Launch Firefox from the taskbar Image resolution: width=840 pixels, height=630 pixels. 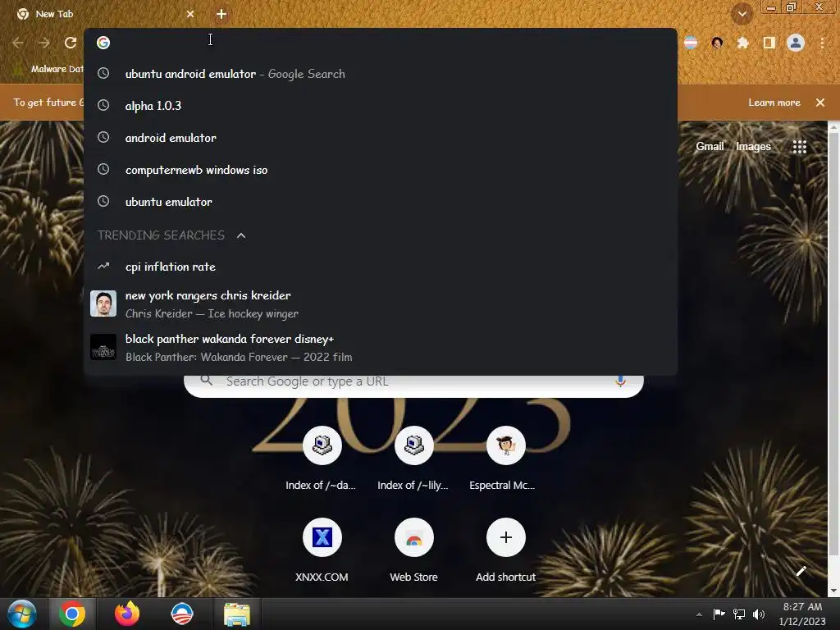[x=127, y=614]
